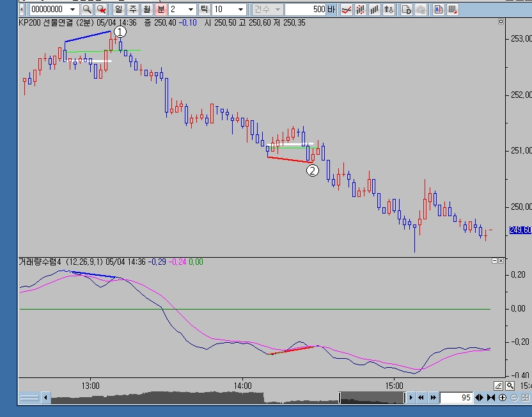Open the 00000000 symbol code dropdown
The image size is (532, 417).
72,10
